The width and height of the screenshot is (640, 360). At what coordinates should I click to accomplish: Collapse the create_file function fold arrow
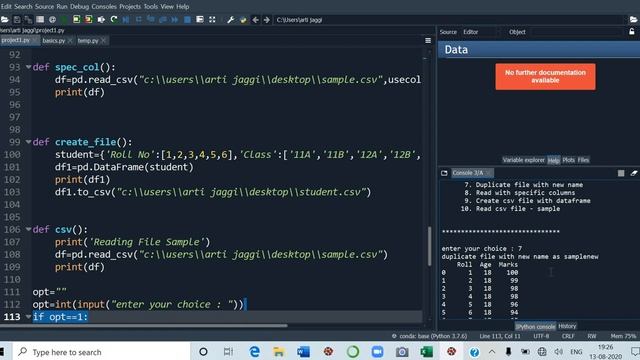[28, 142]
